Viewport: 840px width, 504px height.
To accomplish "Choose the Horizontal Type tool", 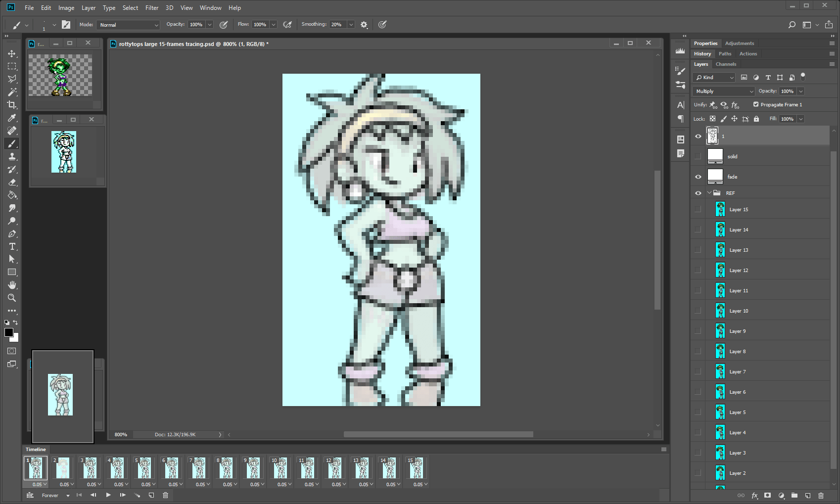I will click(x=12, y=246).
